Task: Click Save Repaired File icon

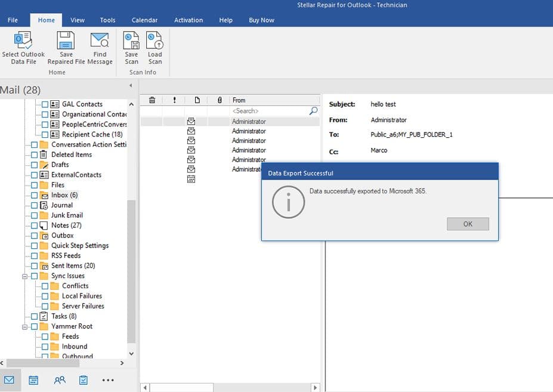Action: pos(66,40)
